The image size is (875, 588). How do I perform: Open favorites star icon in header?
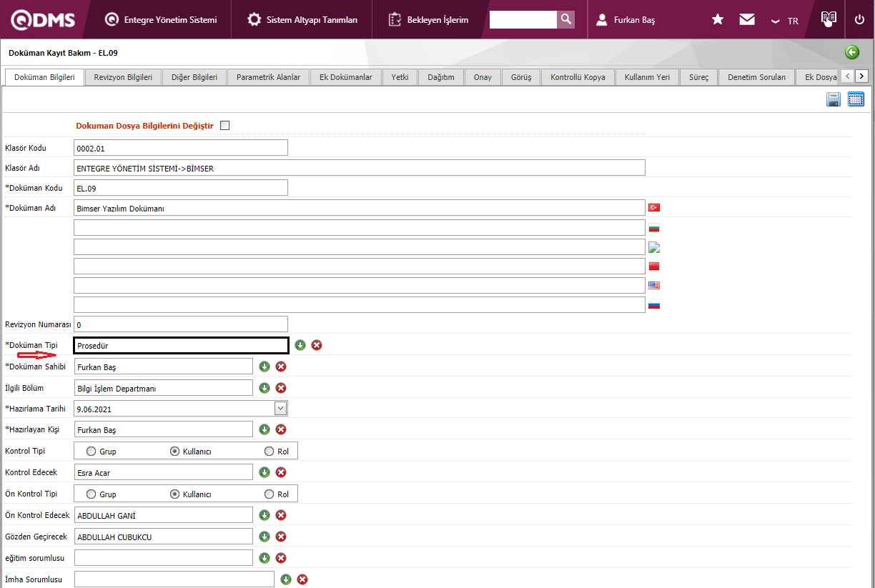point(718,20)
